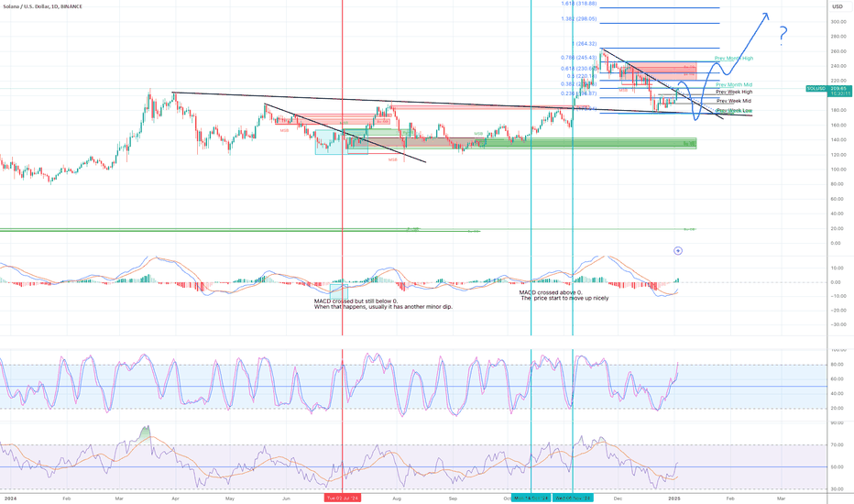The width and height of the screenshot is (854, 504).
Task: Click the Apr label on time axis
Action: tap(175, 498)
